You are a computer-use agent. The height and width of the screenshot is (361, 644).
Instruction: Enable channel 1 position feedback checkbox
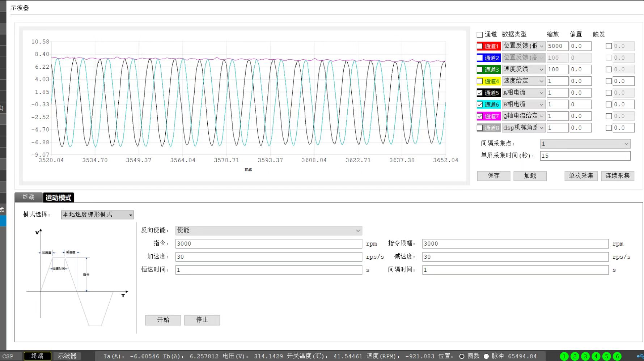pos(480,46)
